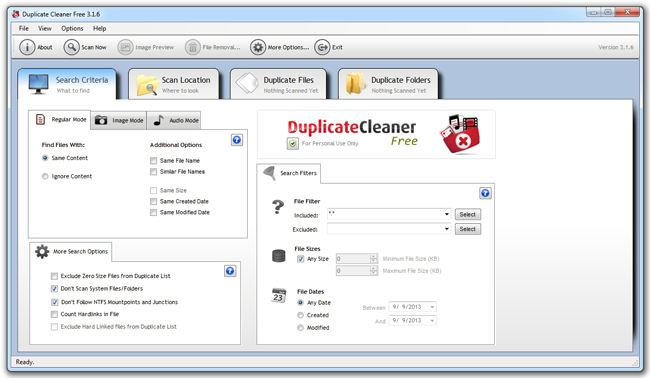Viewport: 650px width, 378px height.
Task: Tick the Same Modified Date checkbox
Action: (153, 212)
